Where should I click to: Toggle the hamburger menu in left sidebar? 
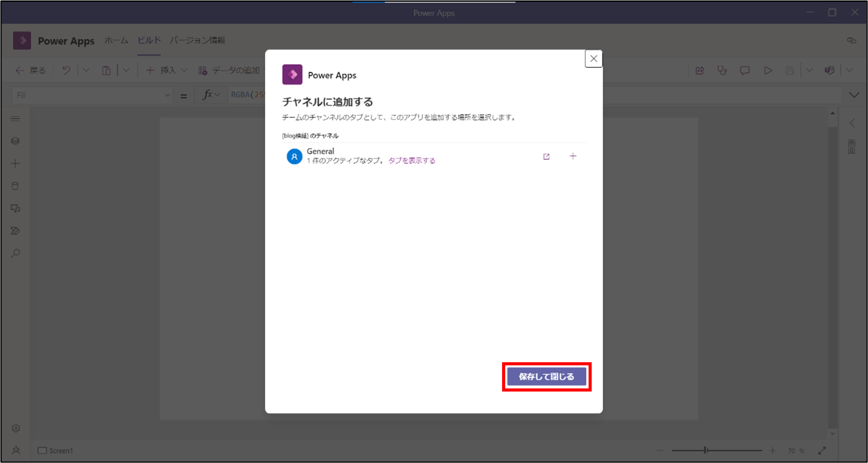pos(16,119)
